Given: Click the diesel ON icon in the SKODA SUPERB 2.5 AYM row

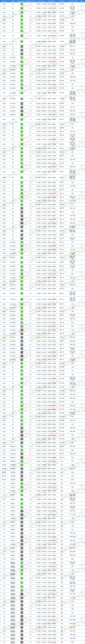Looking at the screenshot, I should 22,476.
